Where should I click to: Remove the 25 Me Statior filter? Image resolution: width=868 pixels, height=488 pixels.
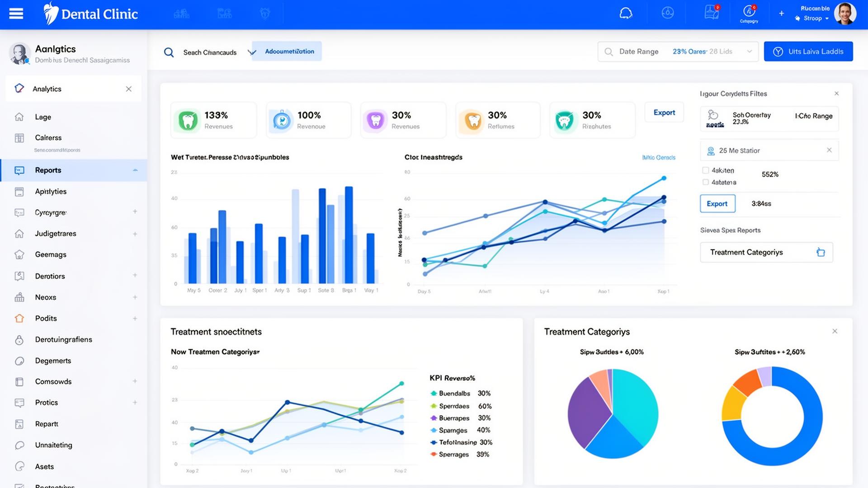pos(829,150)
